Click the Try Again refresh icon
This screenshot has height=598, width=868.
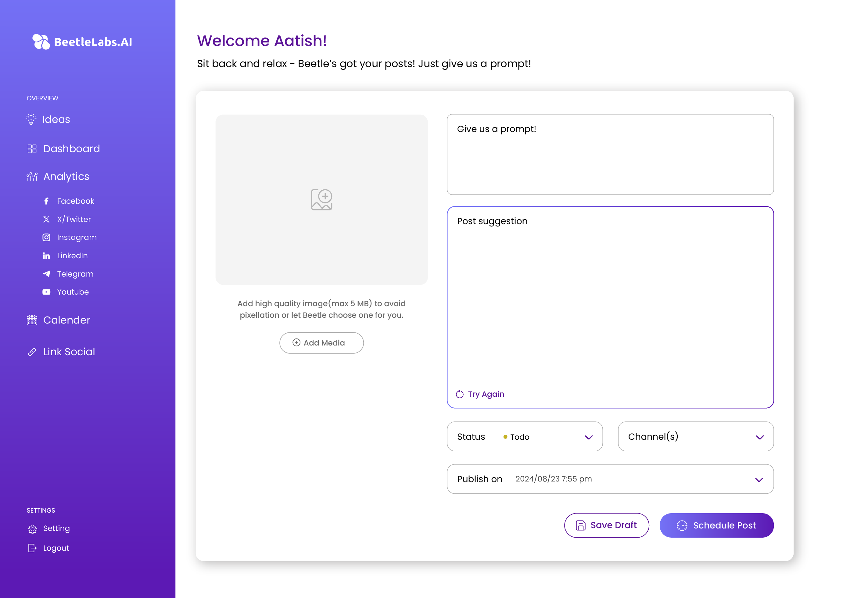460,394
